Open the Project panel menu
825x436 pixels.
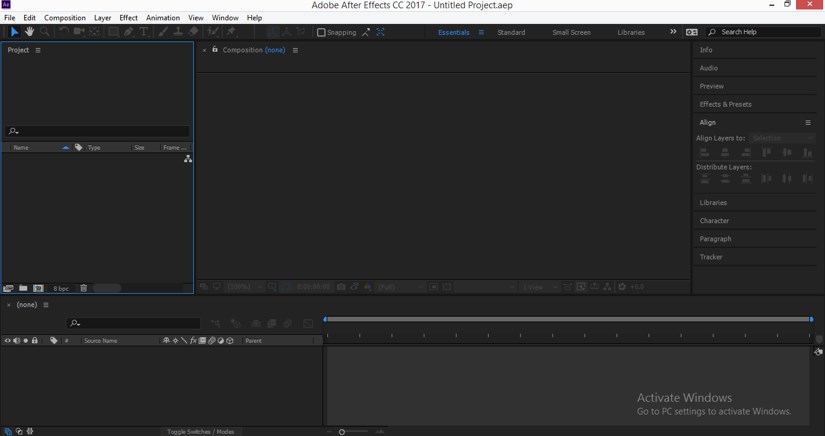[x=38, y=50]
